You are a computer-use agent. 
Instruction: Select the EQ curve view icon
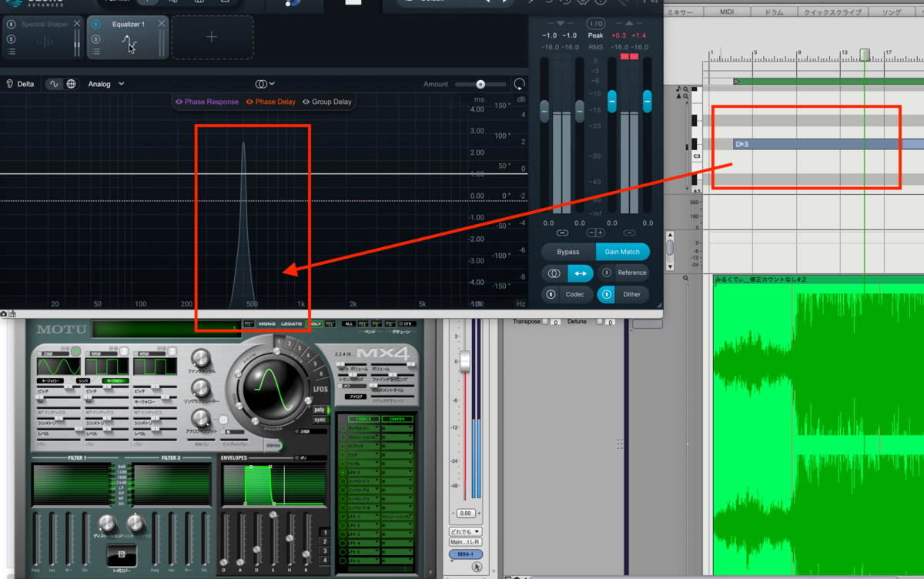55,84
